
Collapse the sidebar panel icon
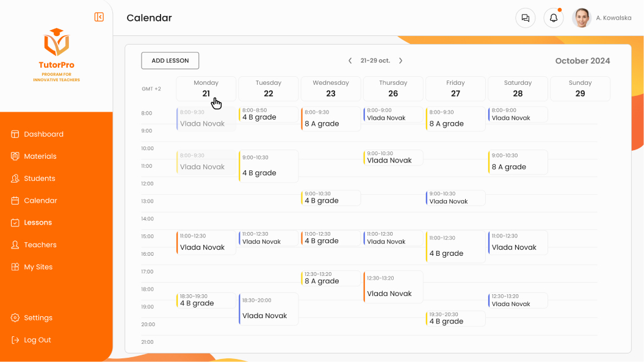tap(99, 17)
